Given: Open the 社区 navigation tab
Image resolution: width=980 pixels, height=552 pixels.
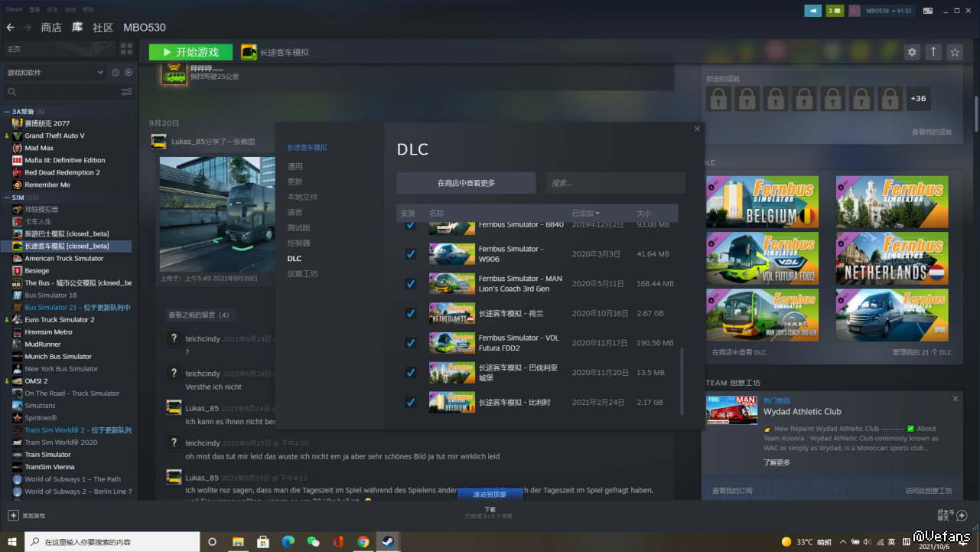Looking at the screenshot, I should (x=103, y=28).
